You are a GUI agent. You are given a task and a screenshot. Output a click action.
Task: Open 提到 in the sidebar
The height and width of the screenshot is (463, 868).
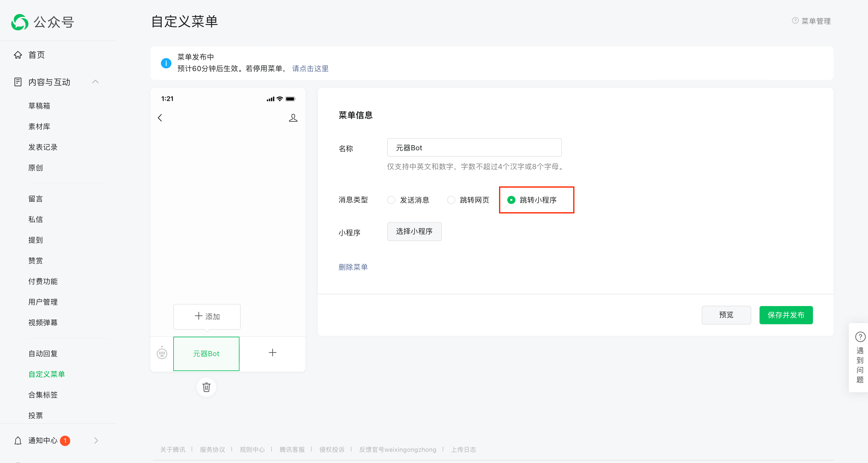(36, 240)
